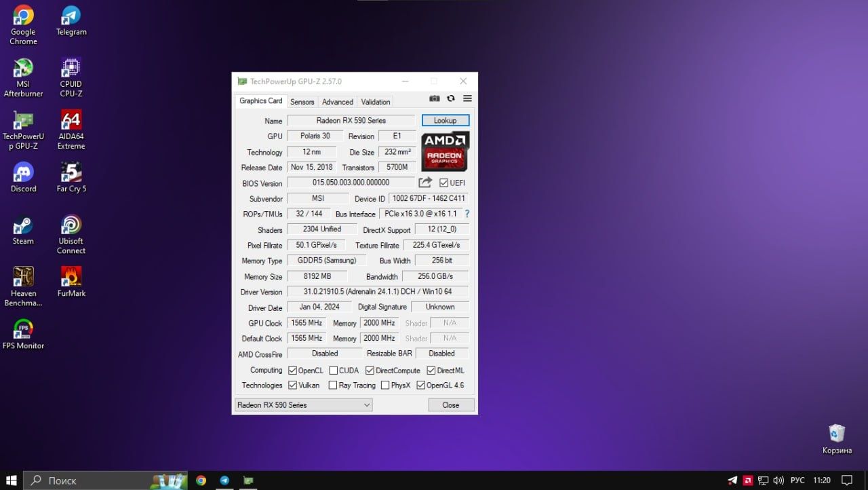Click the AMD Radeon Graphics logo
Viewport: 868px width, 490px height.
[445, 151]
